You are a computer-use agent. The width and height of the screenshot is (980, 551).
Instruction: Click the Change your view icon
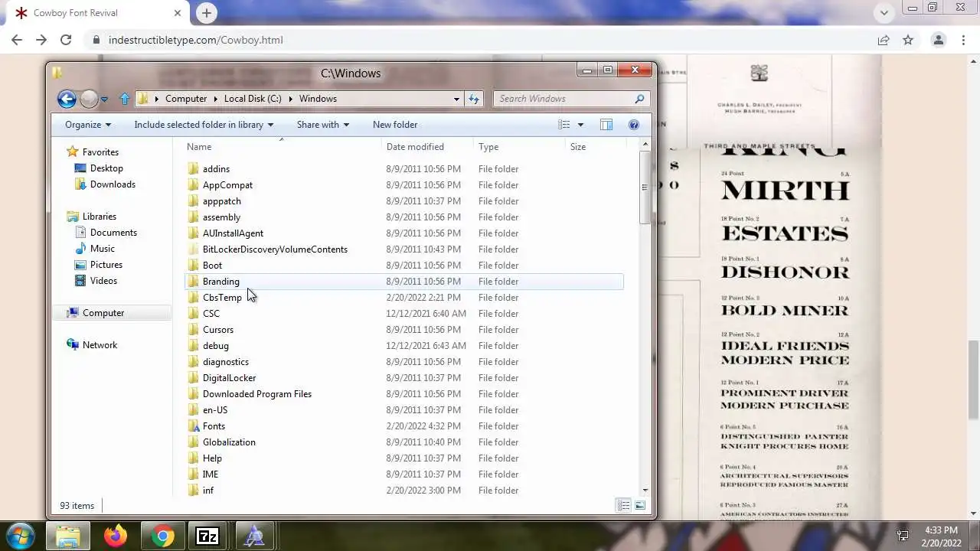point(564,125)
